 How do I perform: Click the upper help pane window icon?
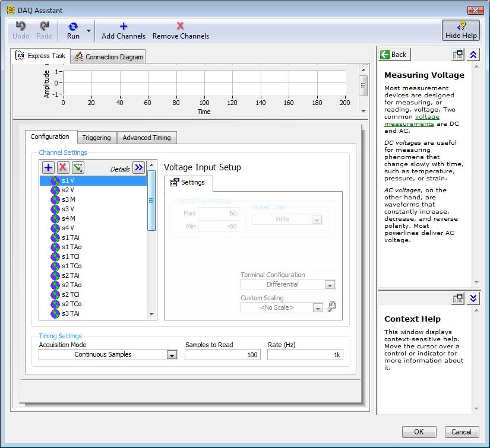[x=458, y=55]
